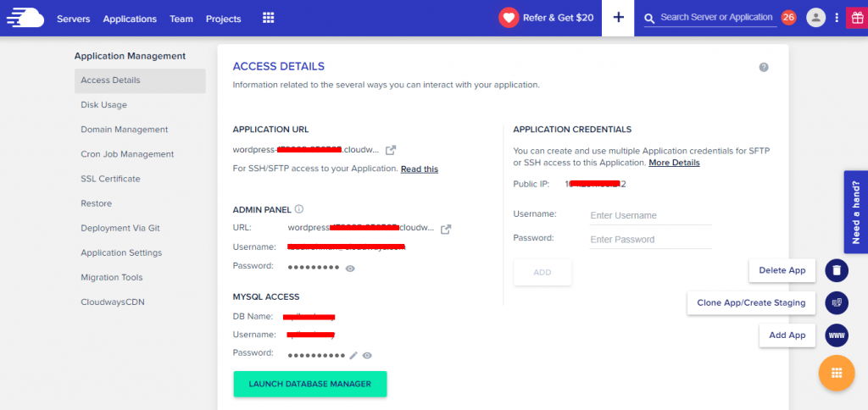Image resolution: width=868 pixels, height=410 pixels.
Task: Open the user profile avatar menu
Action: [815, 18]
